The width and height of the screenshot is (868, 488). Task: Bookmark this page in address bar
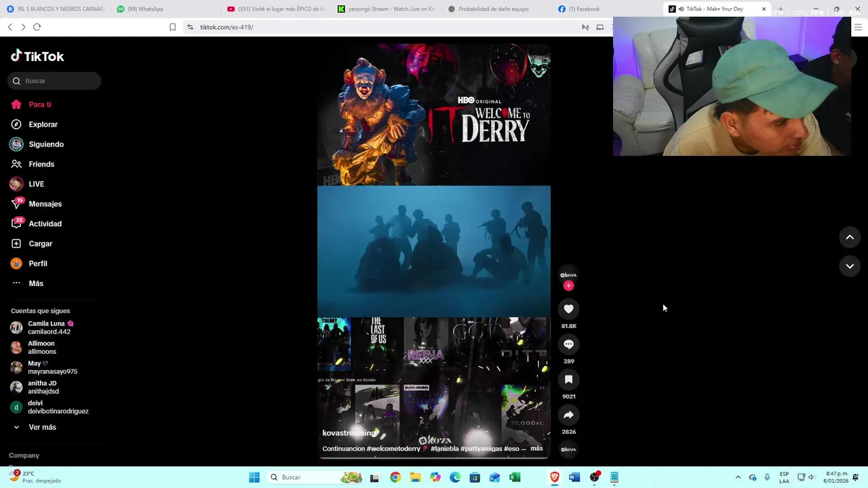point(172,27)
